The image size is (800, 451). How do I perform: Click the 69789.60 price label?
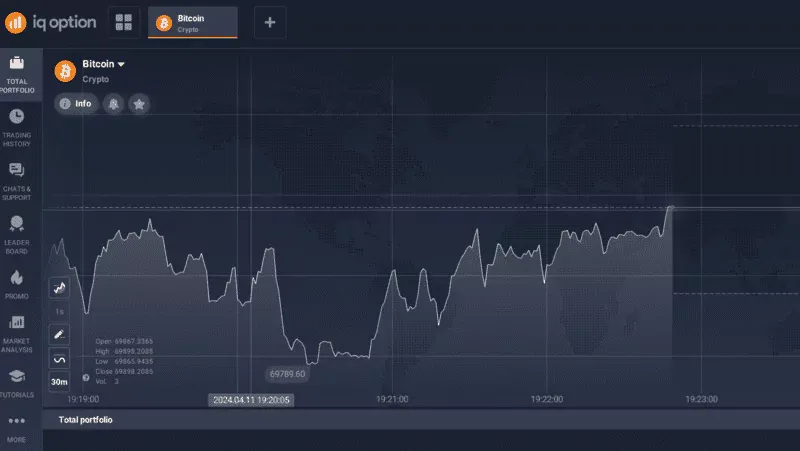pyautogui.click(x=287, y=374)
